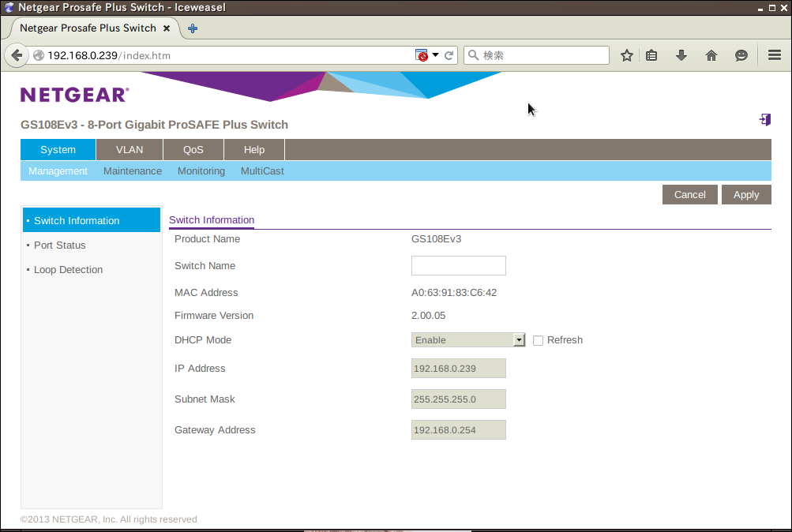Viewport: 792px width, 532px height.
Task: Click the Iceweasel icon in the title bar
Action: coord(9,7)
